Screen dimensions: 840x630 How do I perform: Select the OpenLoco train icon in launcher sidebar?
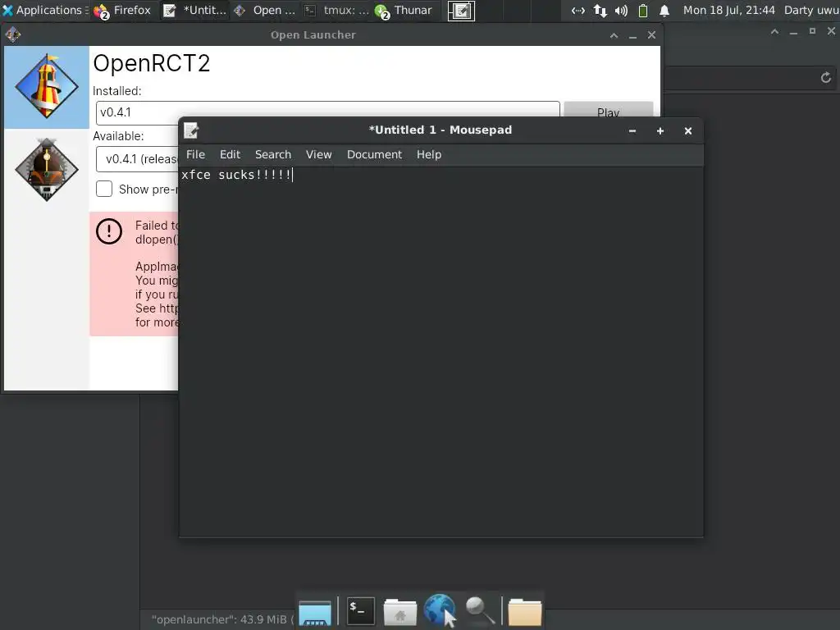coord(47,170)
